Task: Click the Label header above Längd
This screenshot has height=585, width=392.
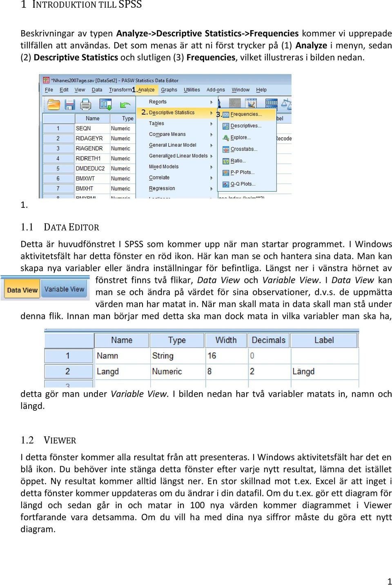Action: (324, 340)
